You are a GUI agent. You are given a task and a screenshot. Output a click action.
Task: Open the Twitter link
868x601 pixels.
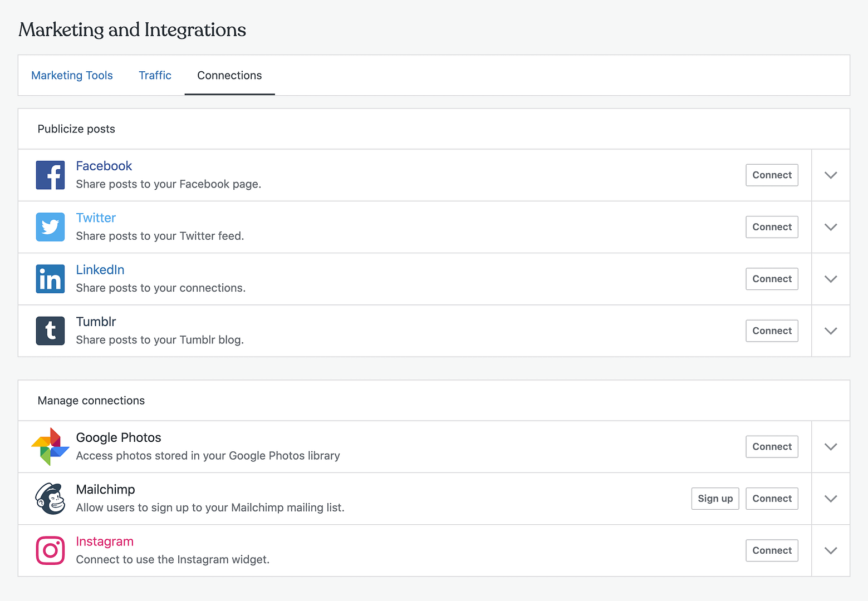click(96, 218)
